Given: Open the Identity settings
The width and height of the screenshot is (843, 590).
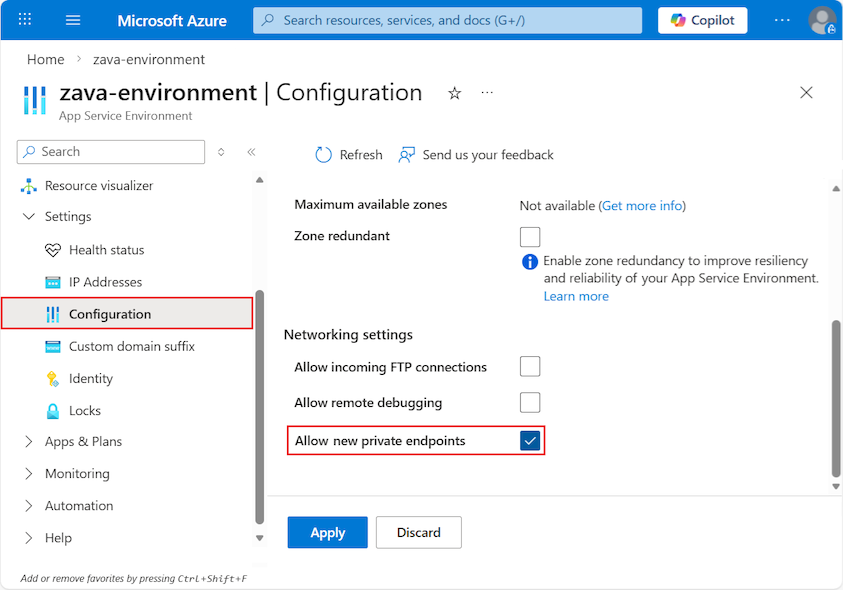Looking at the screenshot, I should pyautogui.click(x=91, y=378).
